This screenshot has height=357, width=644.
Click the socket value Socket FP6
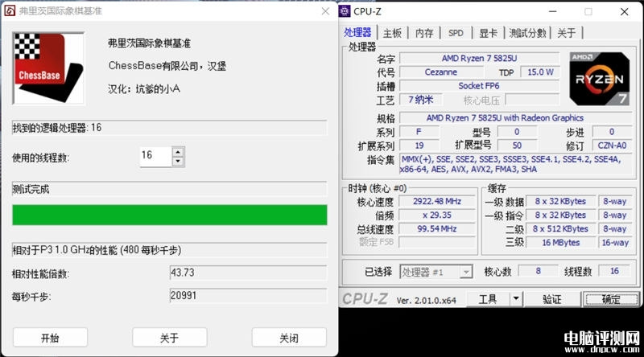coord(479,86)
